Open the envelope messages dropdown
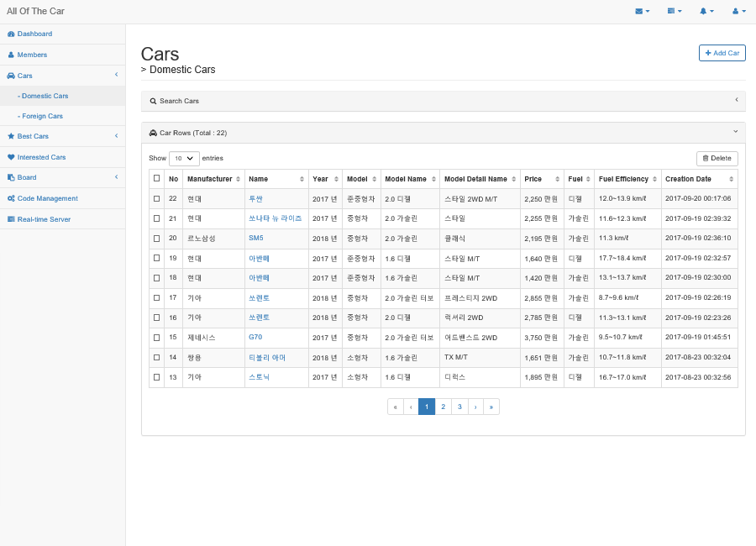756x546 pixels. (642, 11)
